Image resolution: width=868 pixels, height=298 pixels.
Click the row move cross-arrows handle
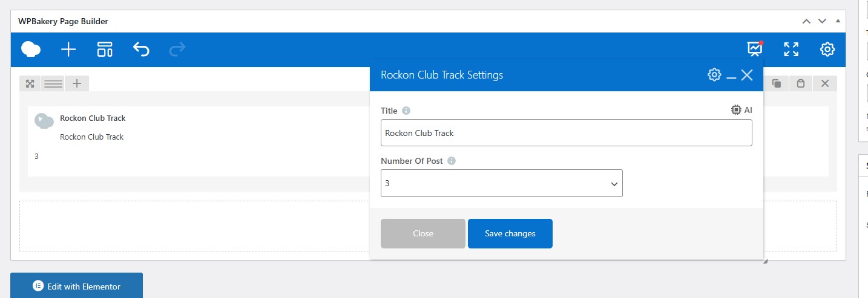click(30, 83)
